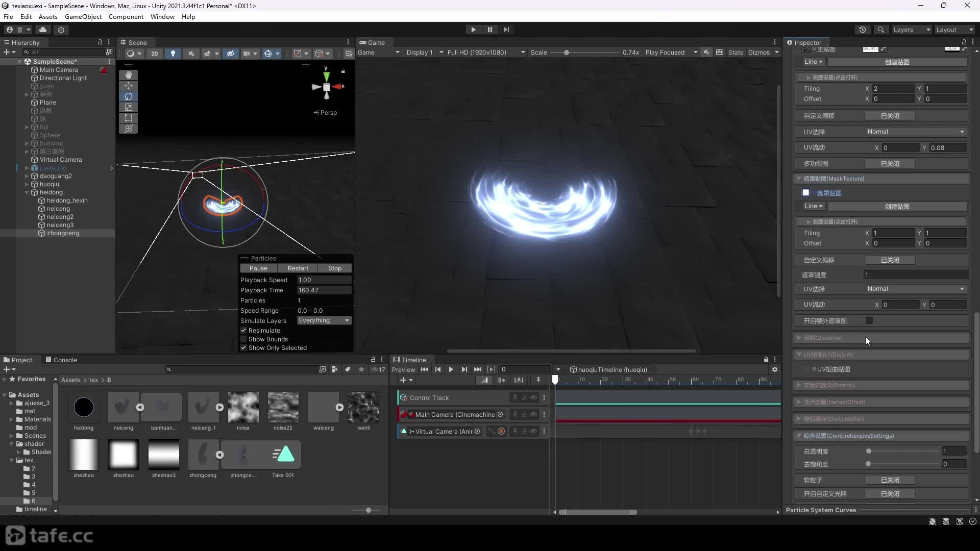This screenshot has width=980, height=551.
Task: Open the cloud services icon
Action: pyautogui.click(x=43, y=30)
